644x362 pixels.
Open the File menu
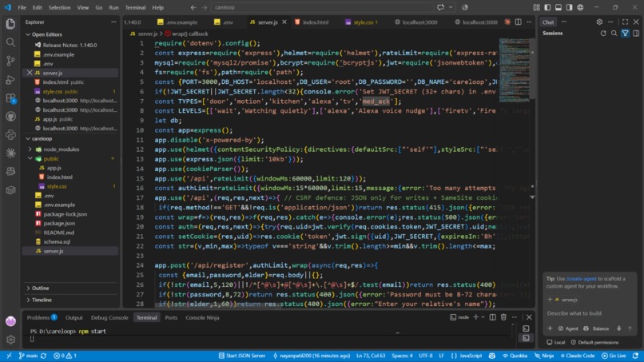(22, 7)
